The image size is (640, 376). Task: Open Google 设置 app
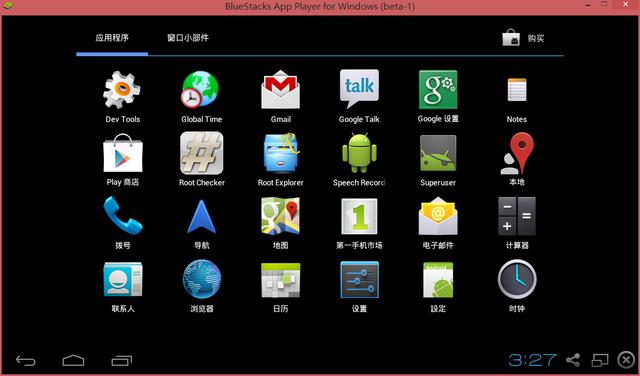pos(438,89)
